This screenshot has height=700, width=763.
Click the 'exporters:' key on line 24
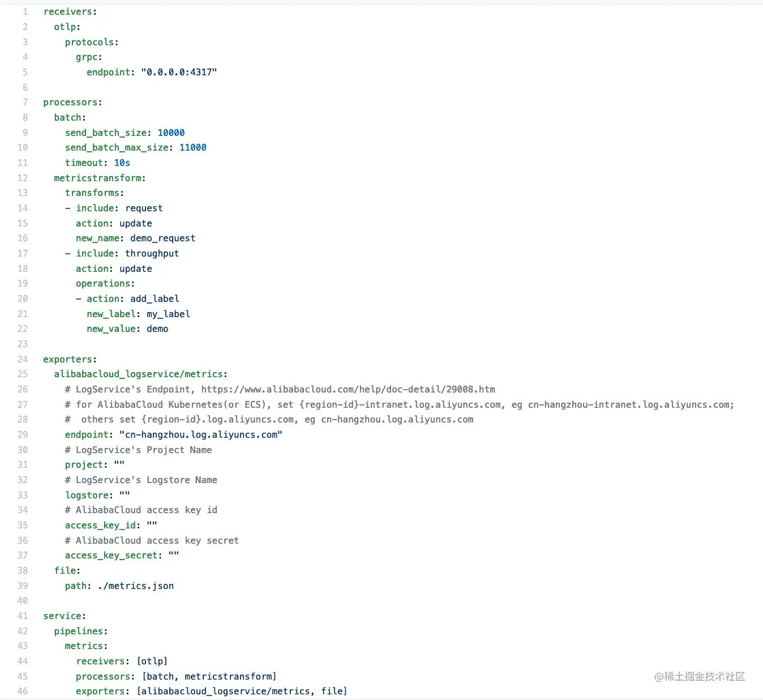(x=70, y=359)
